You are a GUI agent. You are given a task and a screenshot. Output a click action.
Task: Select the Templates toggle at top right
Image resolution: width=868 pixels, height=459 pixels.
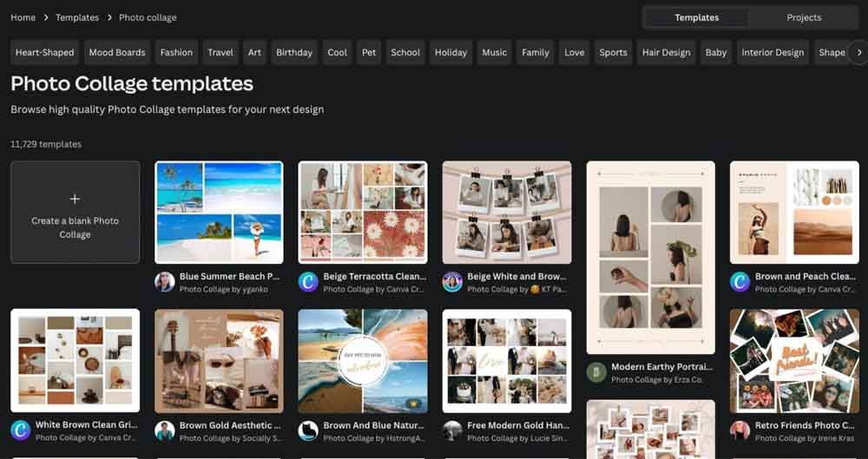696,17
